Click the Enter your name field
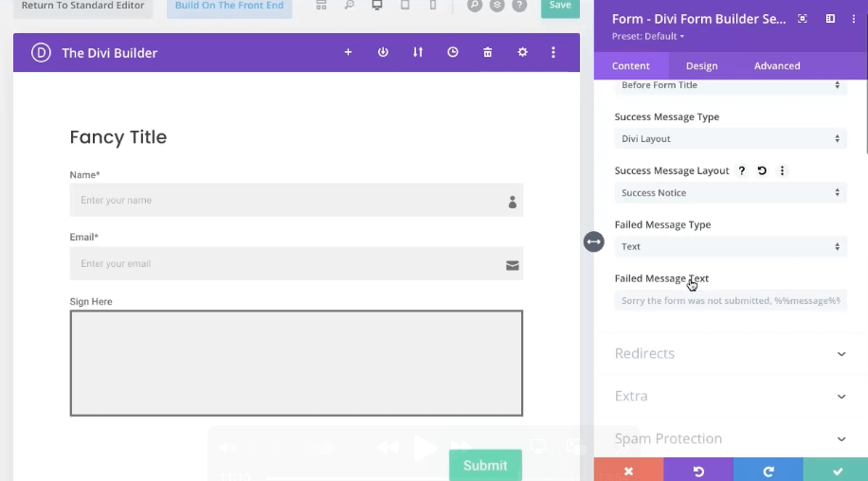 pyautogui.click(x=297, y=200)
